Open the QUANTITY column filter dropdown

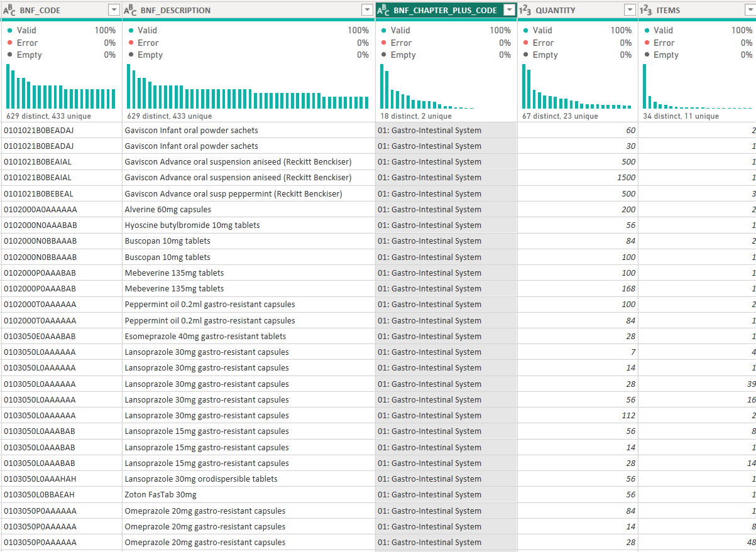[x=630, y=10]
